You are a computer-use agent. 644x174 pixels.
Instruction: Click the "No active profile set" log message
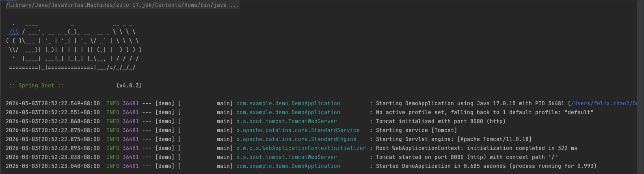(484, 113)
